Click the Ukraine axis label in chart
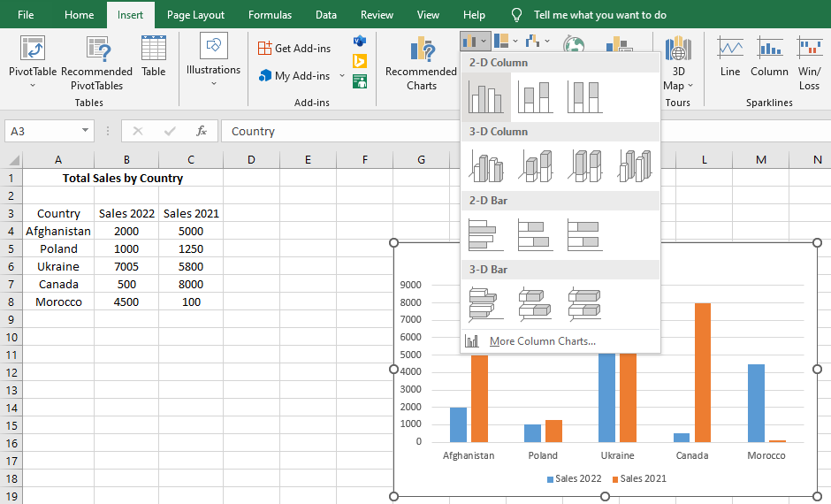The width and height of the screenshot is (831, 504). [617, 455]
